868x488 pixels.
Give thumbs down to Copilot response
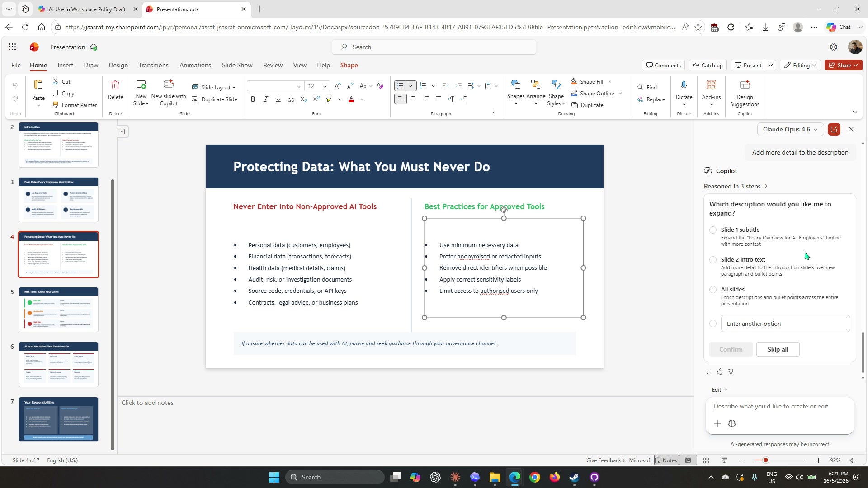tap(731, 371)
